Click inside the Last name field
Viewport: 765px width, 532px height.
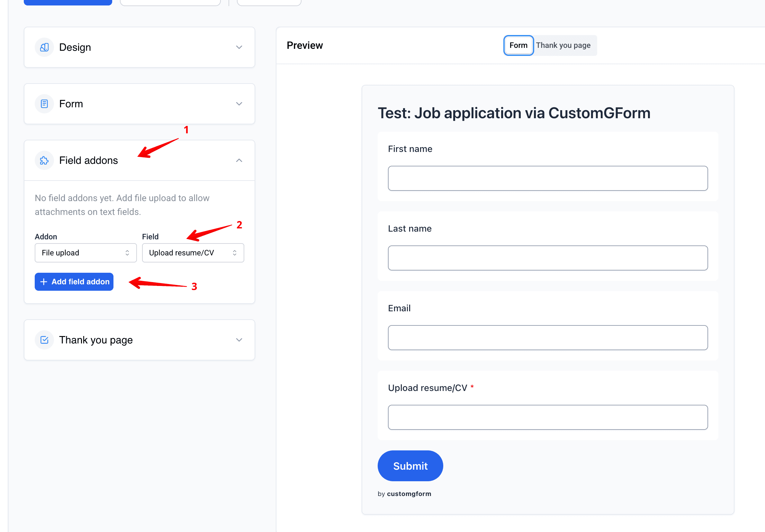point(548,257)
